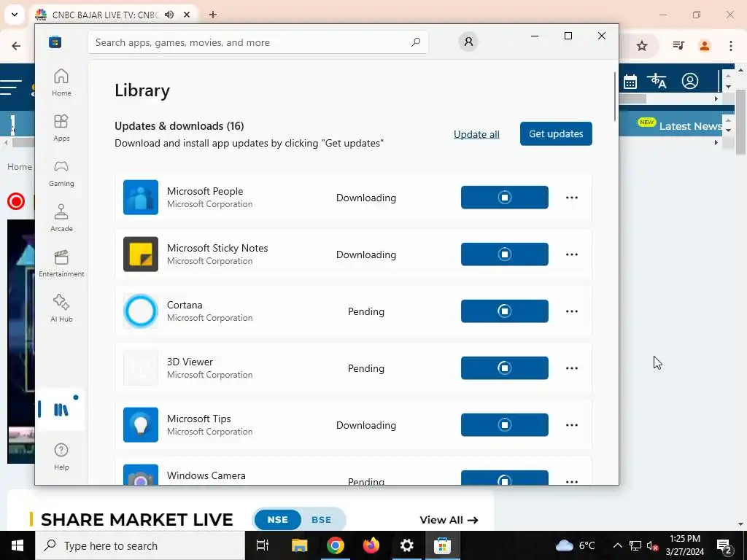The height and width of the screenshot is (560, 747).
Task: Open Home in Microsoft Store sidebar
Action: coord(61,83)
